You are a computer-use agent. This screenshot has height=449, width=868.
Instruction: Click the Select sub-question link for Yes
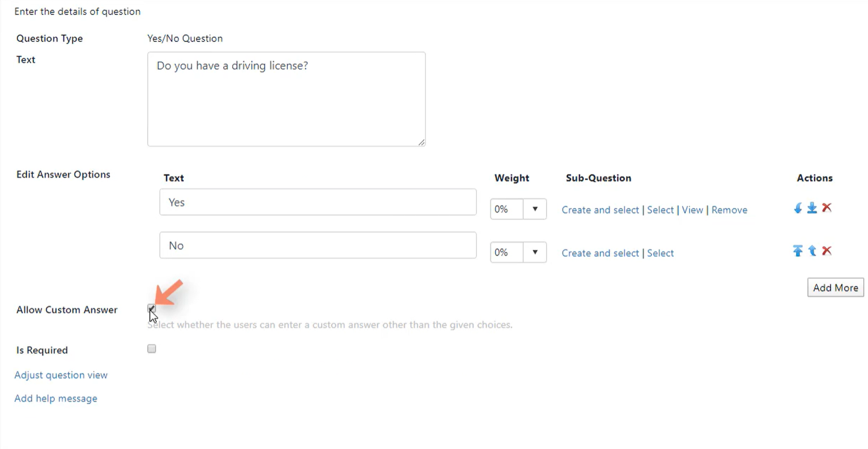coord(660,210)
